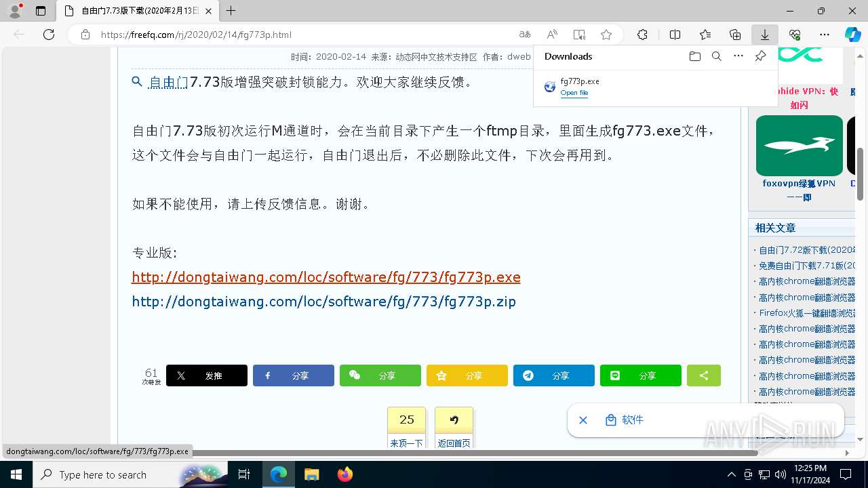Viewport: 868px width, 488px height.
Task: Select the 自由门7.73版下载 browser tab
Action: coord(138,11)
